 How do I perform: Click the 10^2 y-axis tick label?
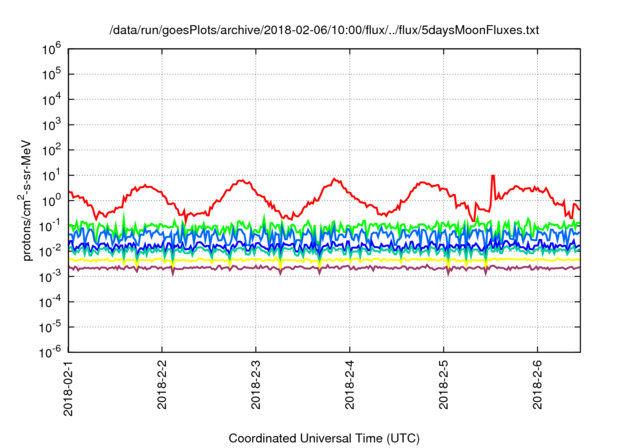[x=51, y=150]
